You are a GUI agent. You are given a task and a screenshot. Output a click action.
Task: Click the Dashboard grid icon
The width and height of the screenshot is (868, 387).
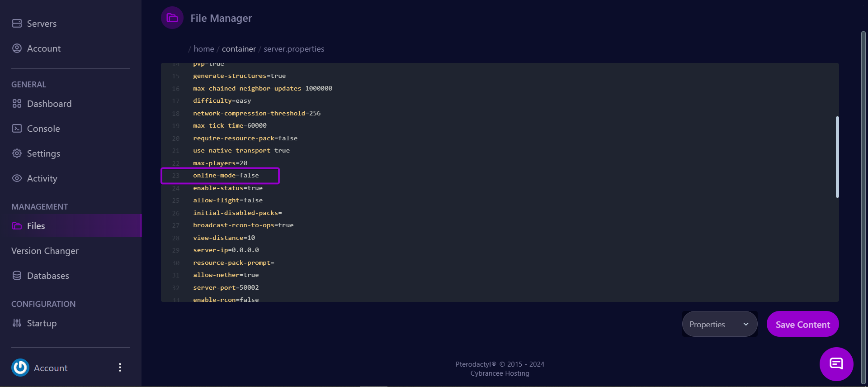pyautogui.click(x=17, y=104)
